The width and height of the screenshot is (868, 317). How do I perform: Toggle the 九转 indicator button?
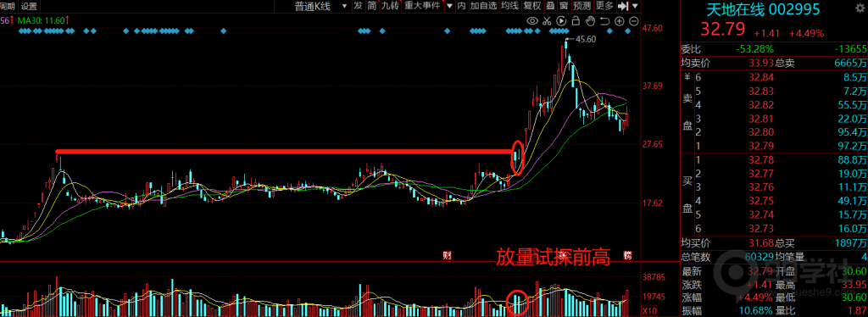click(390, 6)
